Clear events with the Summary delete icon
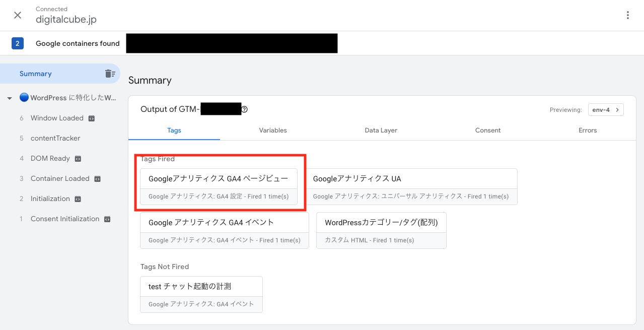This screenshot has width=644, height=330. 110,74
